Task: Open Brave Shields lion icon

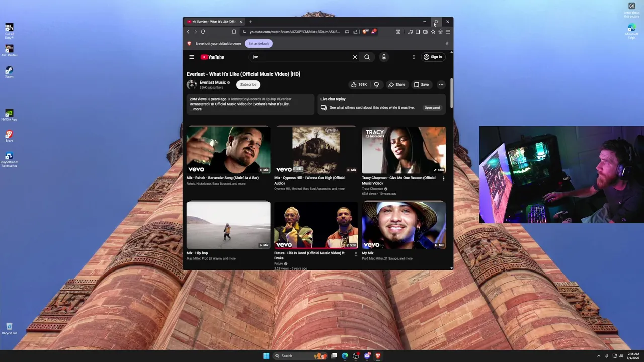Action: coord(365,32)
